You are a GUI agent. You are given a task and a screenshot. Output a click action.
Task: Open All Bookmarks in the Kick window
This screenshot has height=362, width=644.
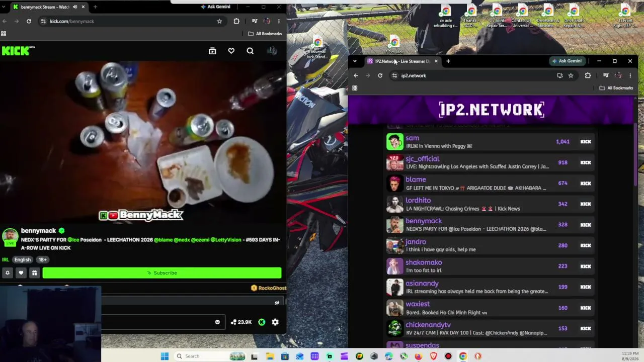(x=265, y=34)
